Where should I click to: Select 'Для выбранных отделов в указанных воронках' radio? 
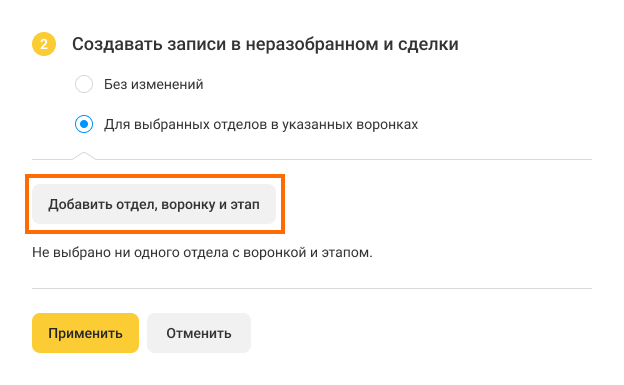pyautogui.click(x=84, y=124)
